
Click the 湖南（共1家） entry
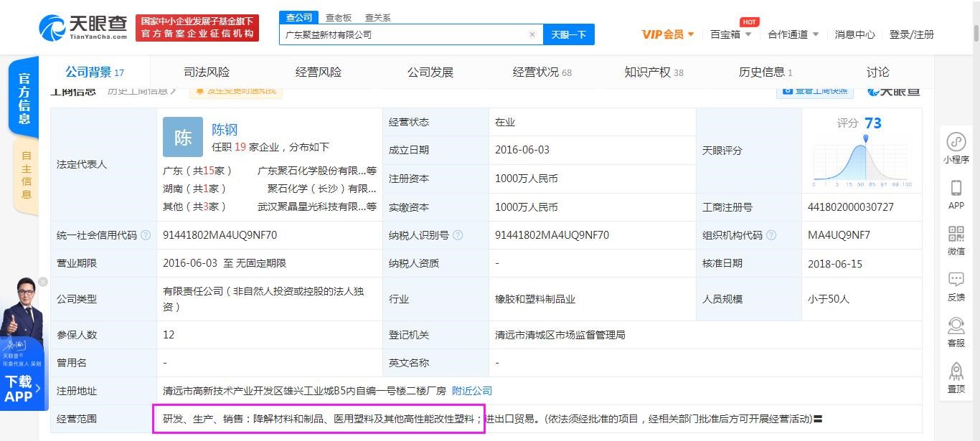[194, 189]
